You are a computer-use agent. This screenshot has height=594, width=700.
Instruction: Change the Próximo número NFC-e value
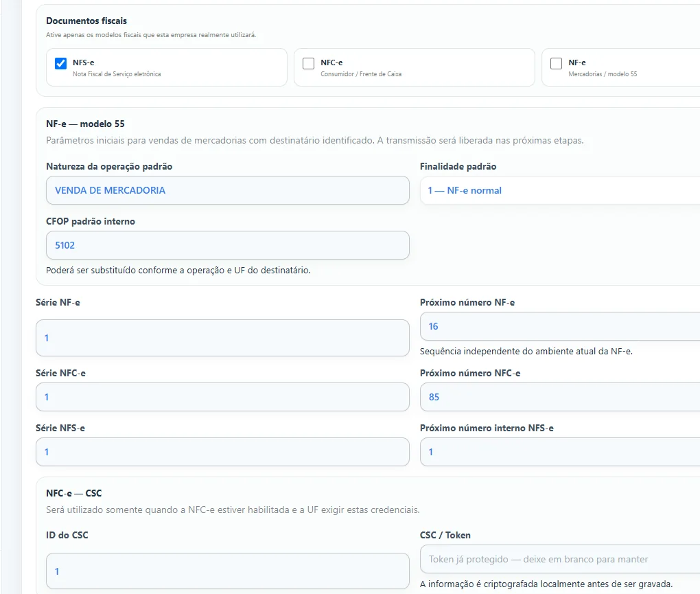coord(560,397)
